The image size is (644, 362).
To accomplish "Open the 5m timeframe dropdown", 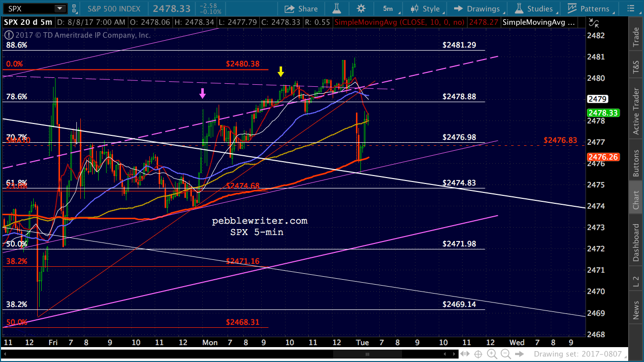I will coord(389,8).
